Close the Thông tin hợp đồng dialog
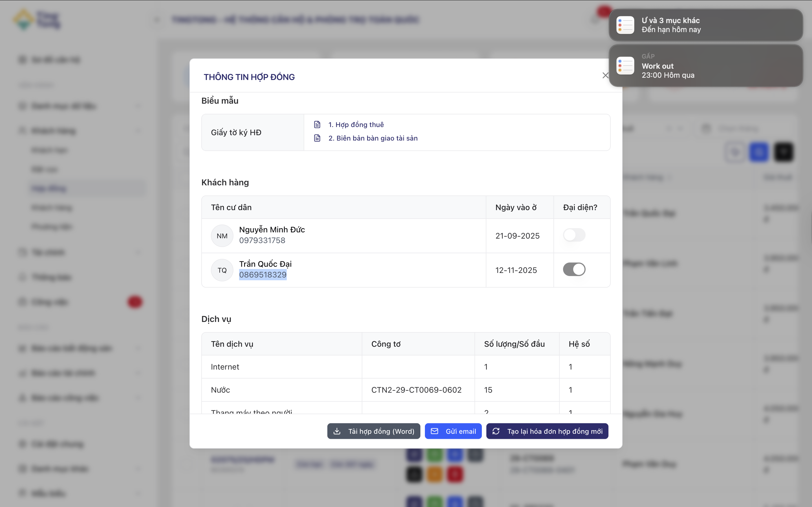812x507 pixels. pyautogui.click(x=605, y=75)
